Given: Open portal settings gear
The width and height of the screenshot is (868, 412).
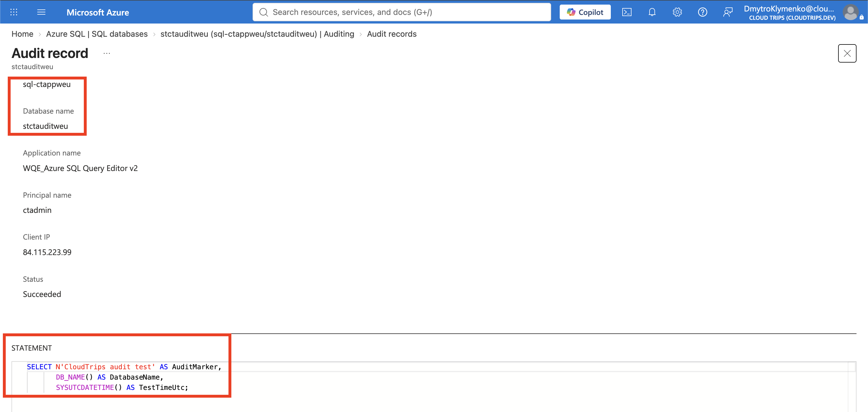Looking at the screenshot, I should coord(677,12).
